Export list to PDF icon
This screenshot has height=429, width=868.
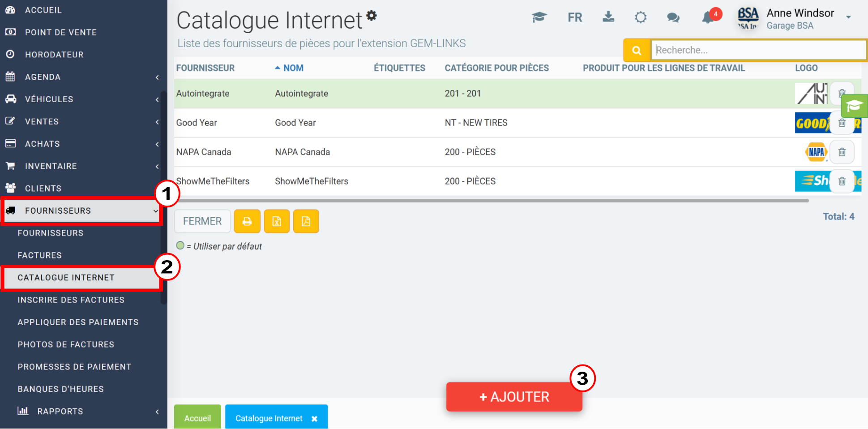[306, 221]
